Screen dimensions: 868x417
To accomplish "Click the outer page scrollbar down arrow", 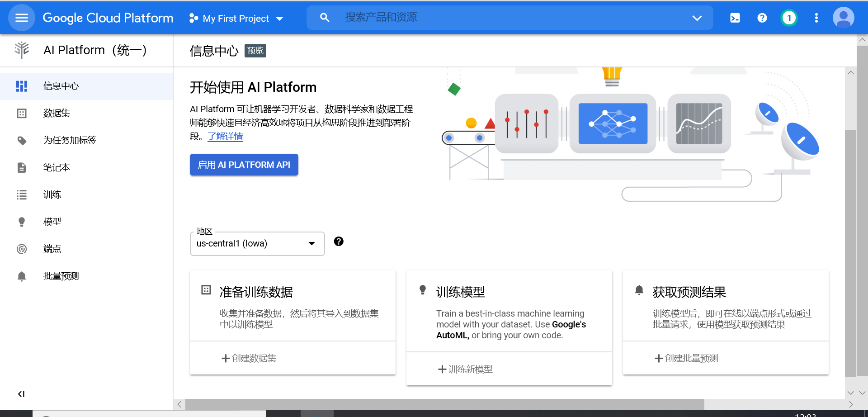I will point(862,393).
